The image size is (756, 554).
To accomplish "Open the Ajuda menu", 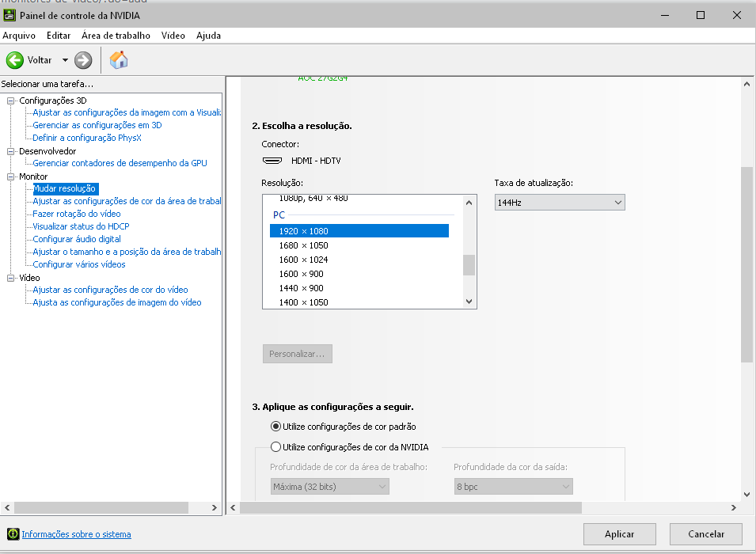I will pos(208,36).
